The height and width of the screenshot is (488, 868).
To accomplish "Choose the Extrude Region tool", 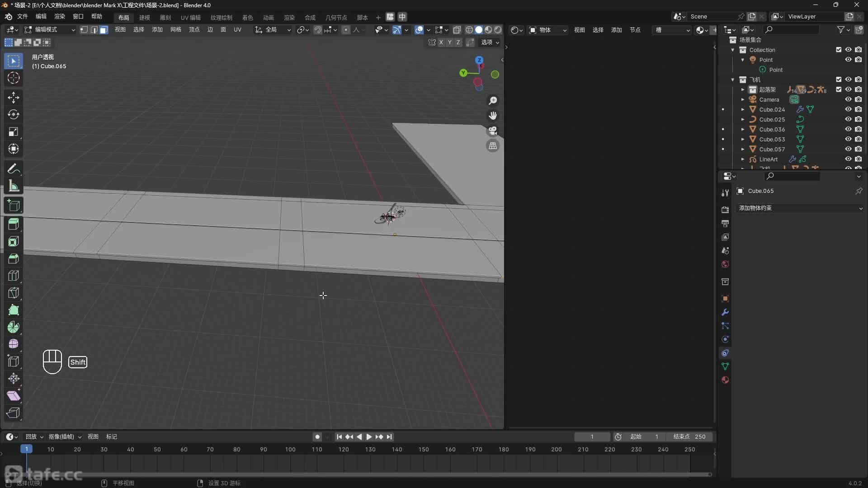I will click(14, 224).
